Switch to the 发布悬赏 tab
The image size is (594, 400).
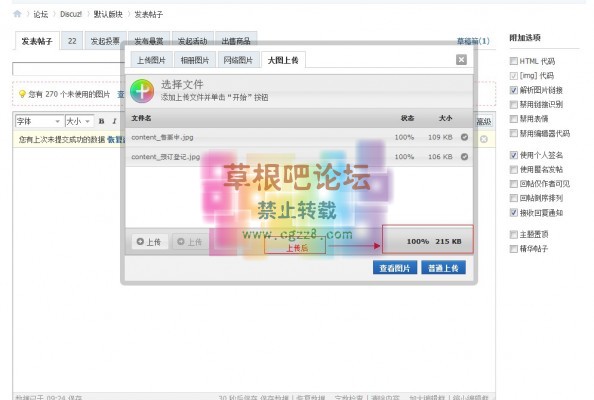pyautogui.click(x=149, y=41)
